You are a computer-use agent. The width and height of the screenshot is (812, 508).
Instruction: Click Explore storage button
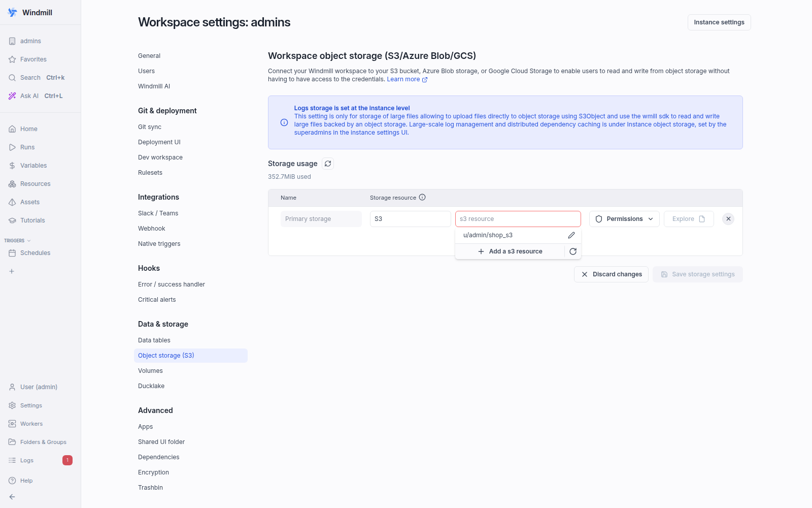689,219
